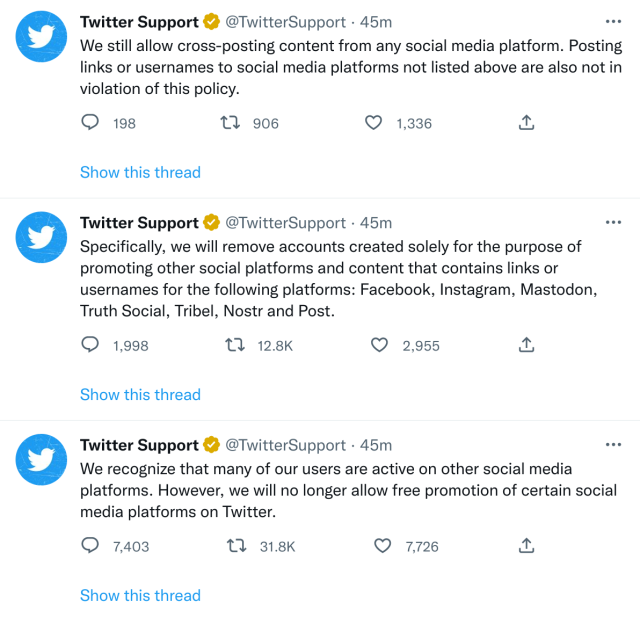Share the cross-posting content tweet

(527, 123)
